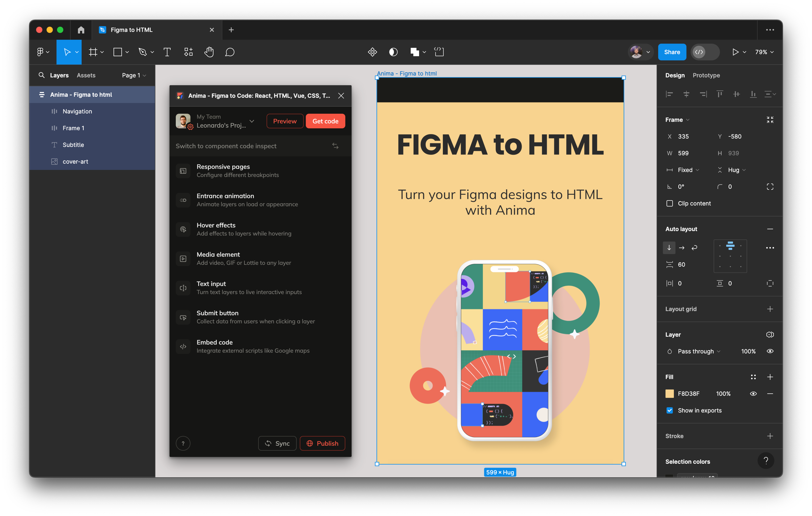Open the Pass through blend mode dropdown
812x516 pixels.
696,351
